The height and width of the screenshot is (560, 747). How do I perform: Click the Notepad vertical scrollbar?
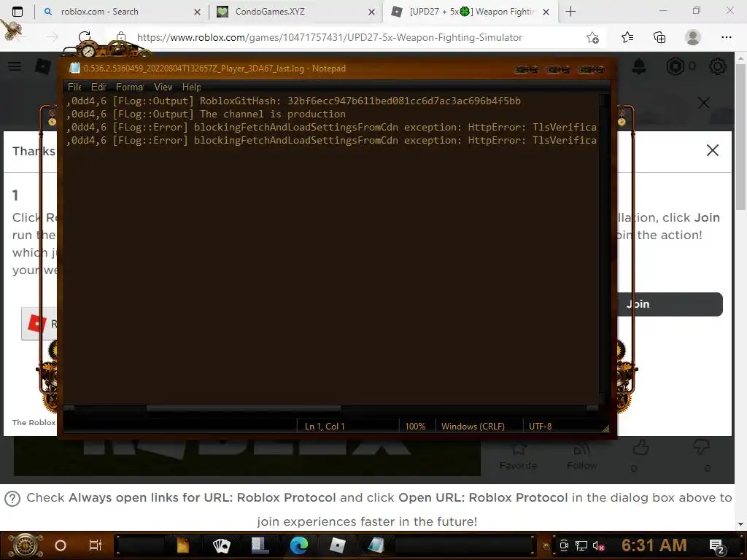(605, 248)
